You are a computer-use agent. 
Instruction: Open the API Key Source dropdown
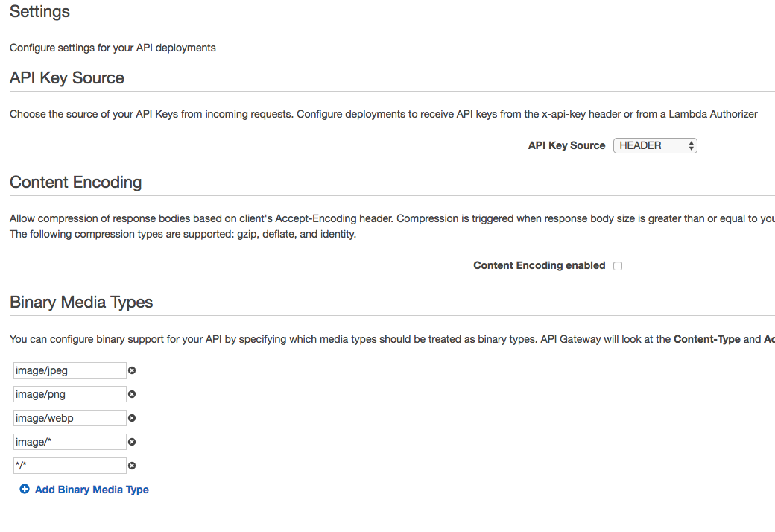tap(655, 146)
